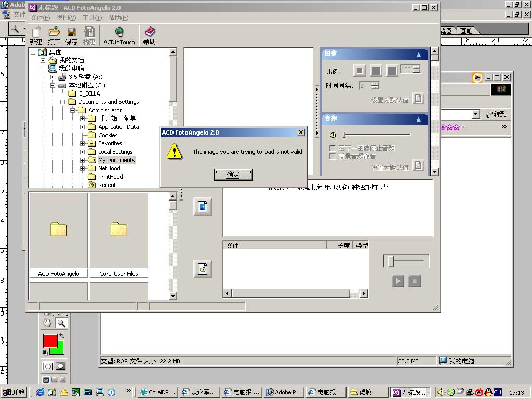532x399 pixels.
Task: Click the 帮助 (Help) book icon
Action: (x=149, y=35)
